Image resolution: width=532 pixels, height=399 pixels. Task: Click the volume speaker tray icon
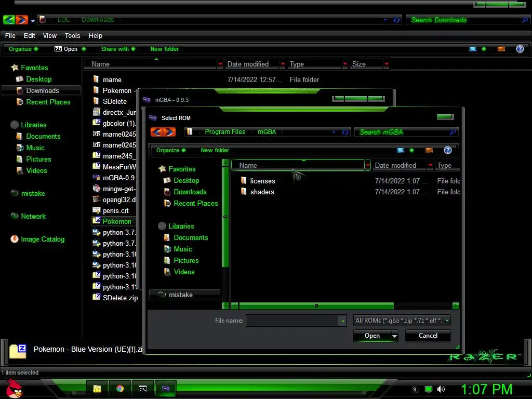pyautogui.click(x=441, y=389)
